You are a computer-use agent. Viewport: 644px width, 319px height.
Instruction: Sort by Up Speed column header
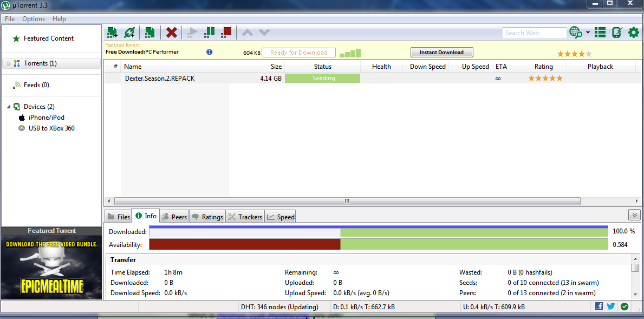[x=471, y=67]
